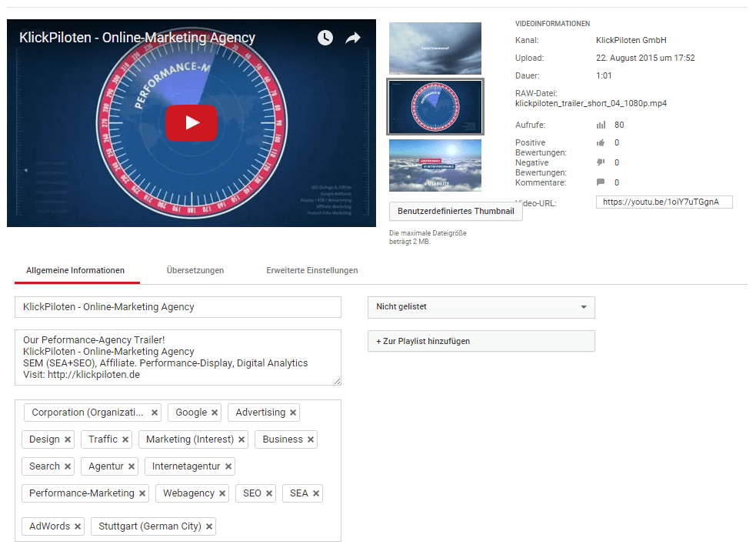Remove the Webagency tag

221,493
